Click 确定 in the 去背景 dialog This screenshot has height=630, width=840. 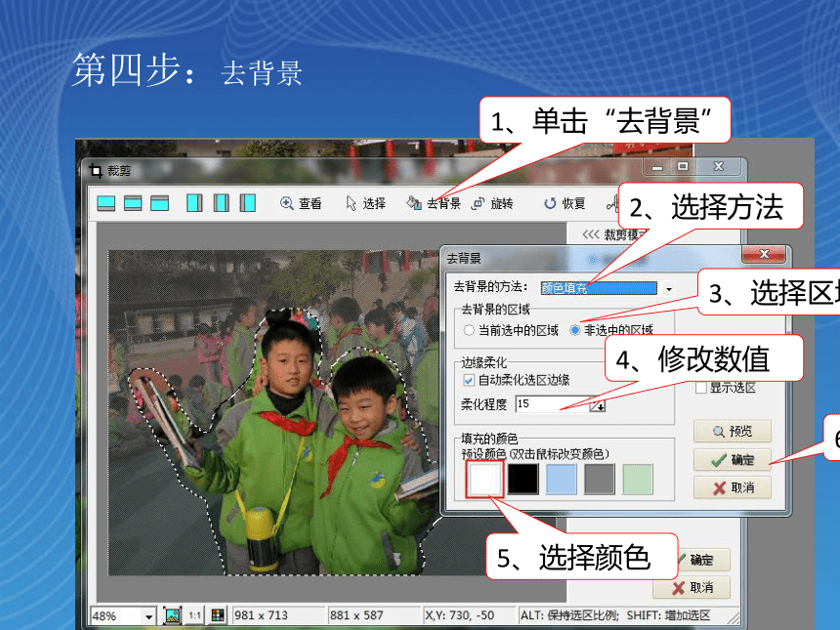point(733,460)
